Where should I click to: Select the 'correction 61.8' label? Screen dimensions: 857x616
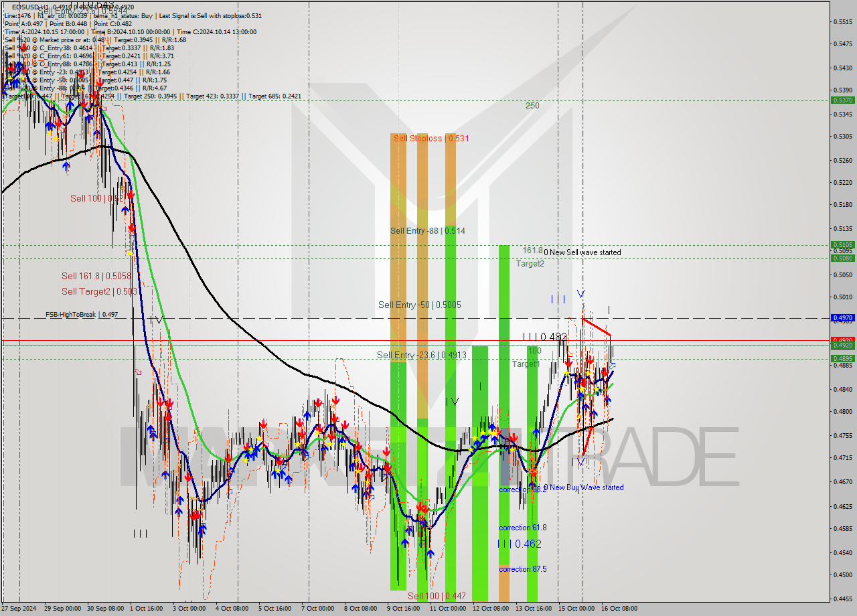point(522,528)
